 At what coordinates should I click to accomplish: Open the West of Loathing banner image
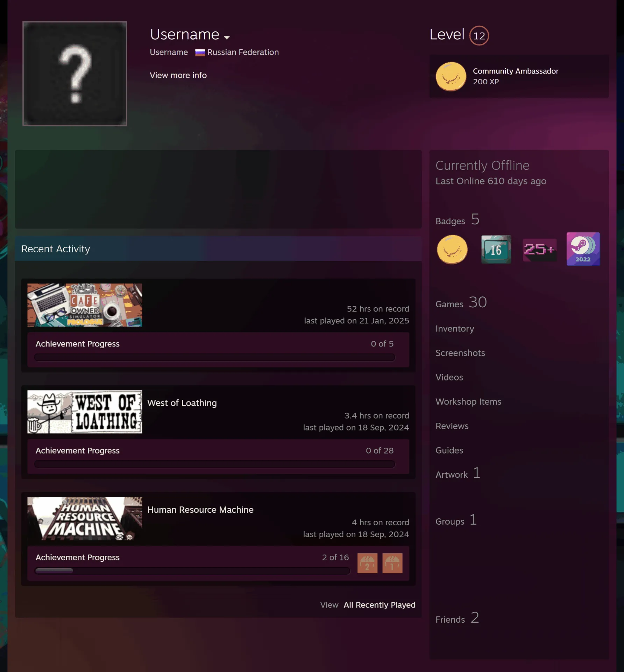[x=85, y=412]
